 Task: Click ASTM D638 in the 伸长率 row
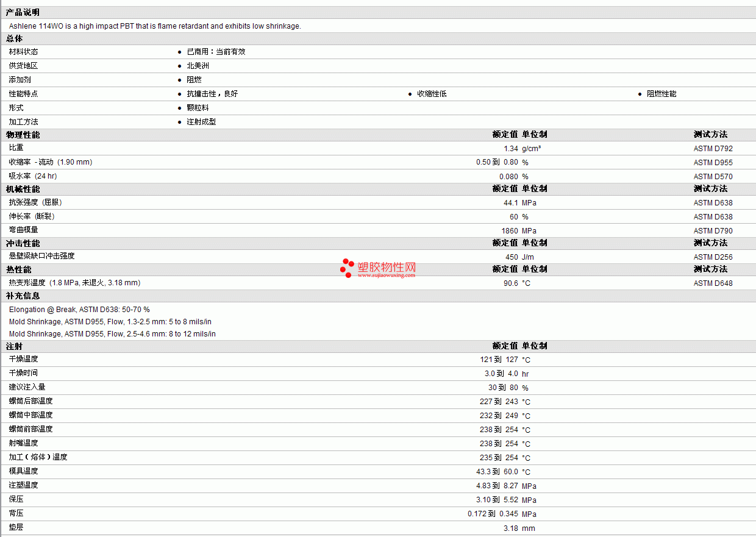click(713, 217)
